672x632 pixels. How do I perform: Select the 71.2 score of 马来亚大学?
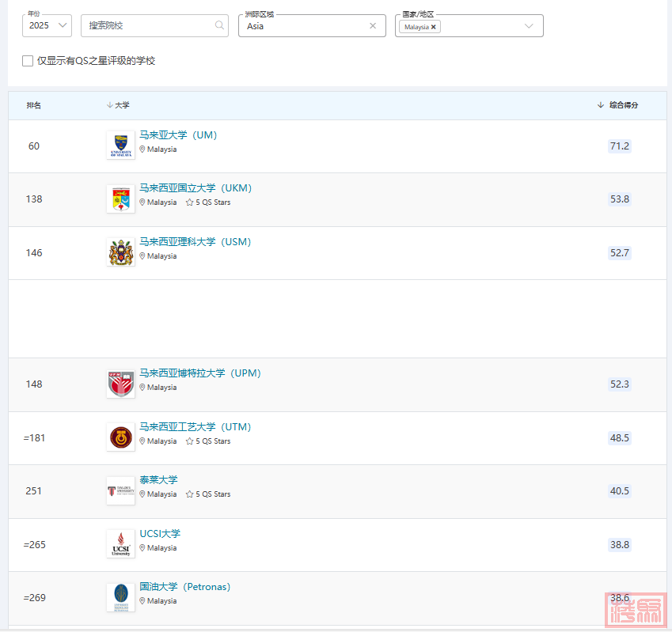click(x=620, y=146)
